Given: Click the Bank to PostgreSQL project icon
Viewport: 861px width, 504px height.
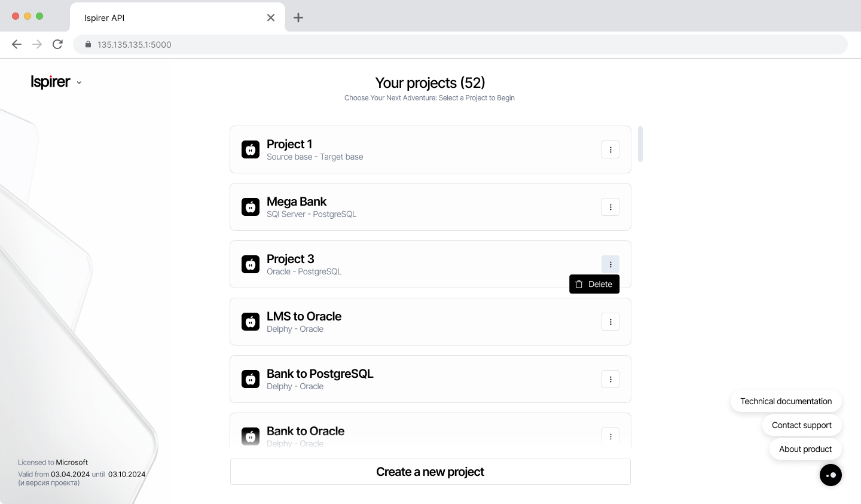Looking at the screenshot, I should [250, 378].
